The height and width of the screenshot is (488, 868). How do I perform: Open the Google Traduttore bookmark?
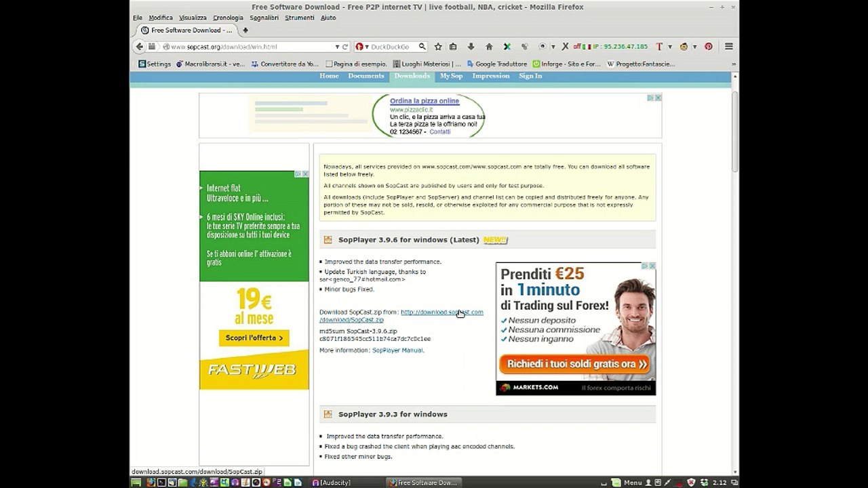click(x=496, y=64)
